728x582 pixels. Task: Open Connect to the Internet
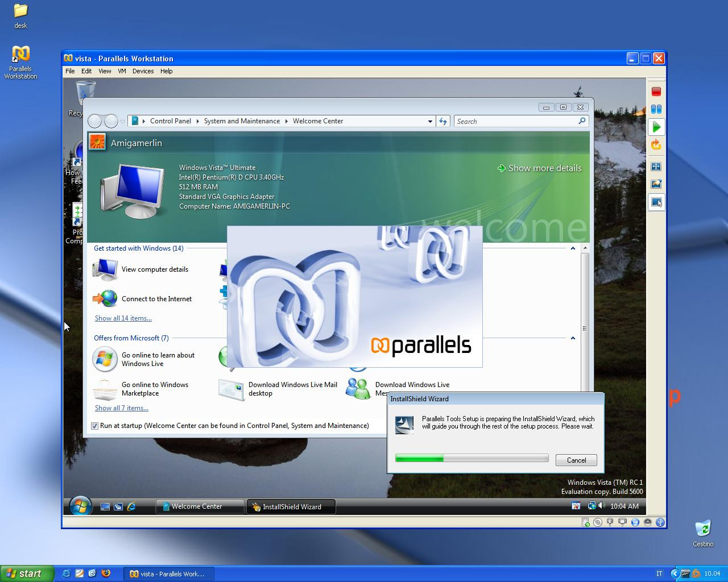[x=143, y=299]
